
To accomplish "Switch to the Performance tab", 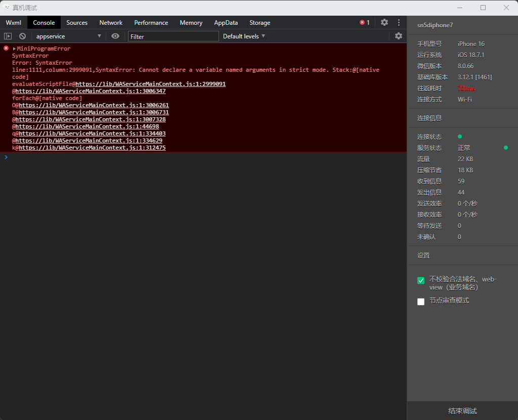I will (151, 22).
